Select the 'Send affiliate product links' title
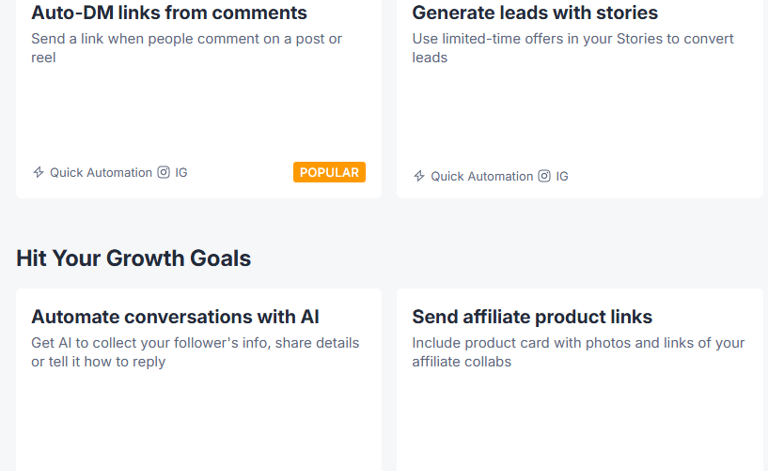The height and width of the screenshot is (471, 768). 532,317
